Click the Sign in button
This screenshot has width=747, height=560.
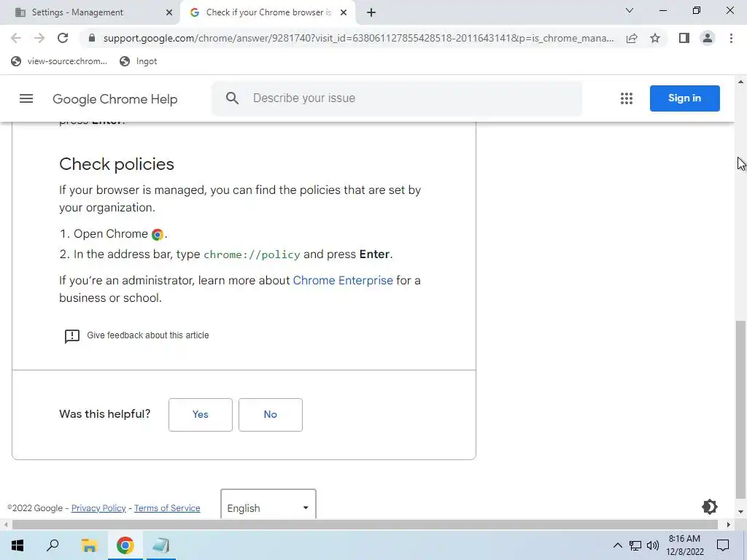(x=684, y=98)
